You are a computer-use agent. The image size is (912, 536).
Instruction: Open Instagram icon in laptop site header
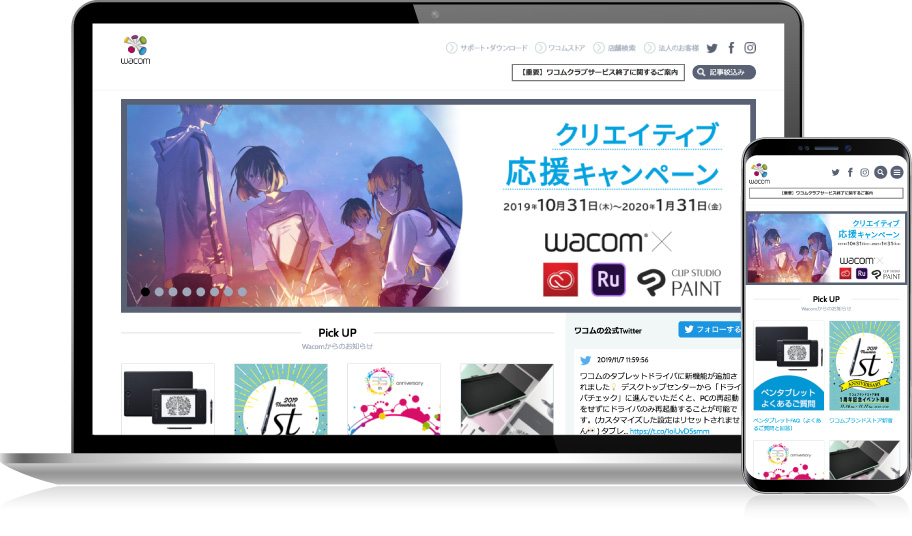tap(750, 48)
